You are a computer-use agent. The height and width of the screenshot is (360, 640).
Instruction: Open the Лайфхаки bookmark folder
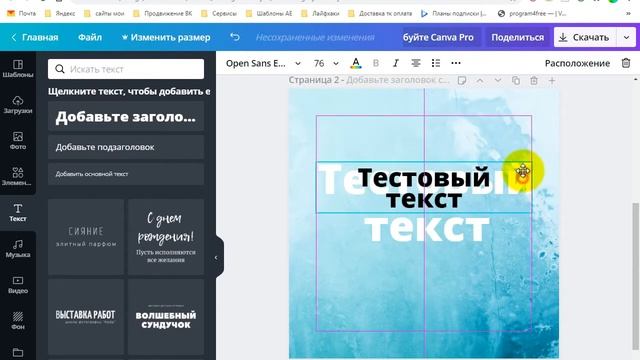320,13
